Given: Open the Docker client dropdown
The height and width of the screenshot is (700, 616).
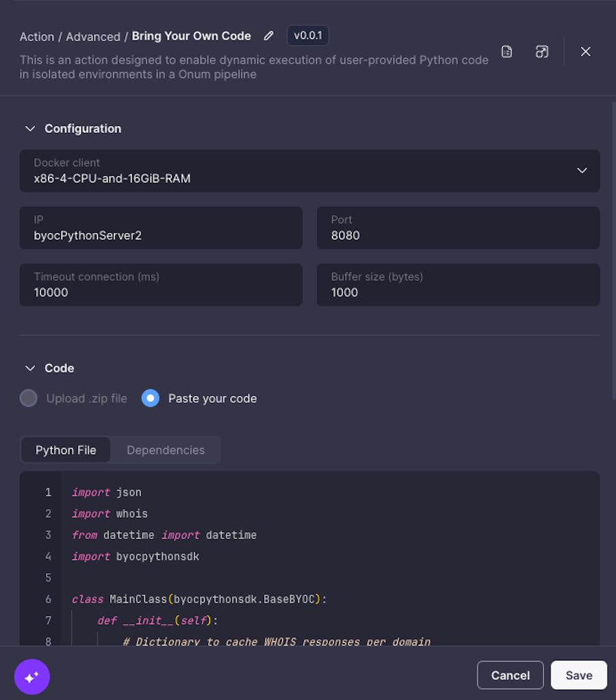Looking at the screenshot, I should (x=309, y=171).
